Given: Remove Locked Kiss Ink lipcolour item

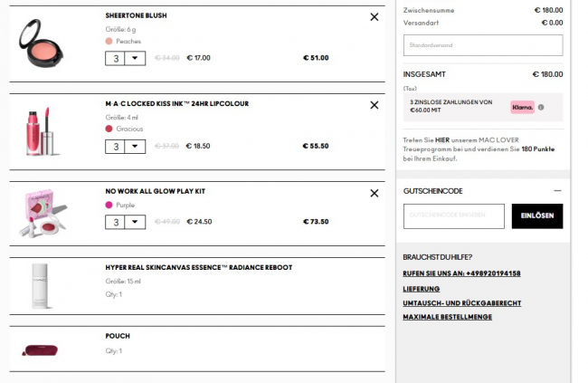Looking at the screenshot, I should pyautogui.click(x=375, y=105).
